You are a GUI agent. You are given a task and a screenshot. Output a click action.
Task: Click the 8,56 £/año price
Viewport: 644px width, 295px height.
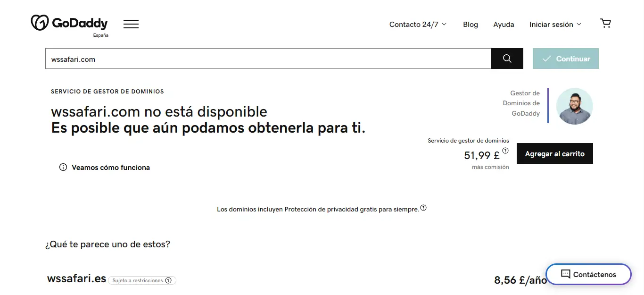tap(520, 280)
